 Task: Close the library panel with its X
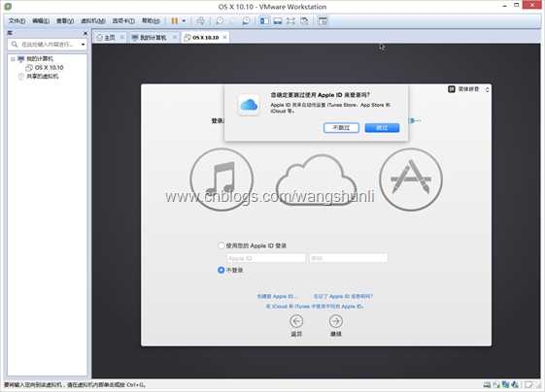tap(85, 33)
